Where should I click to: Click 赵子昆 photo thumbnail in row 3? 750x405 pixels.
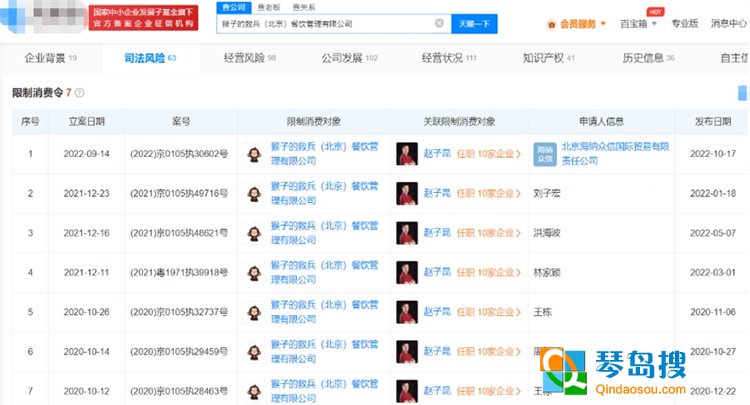(407, 233)
